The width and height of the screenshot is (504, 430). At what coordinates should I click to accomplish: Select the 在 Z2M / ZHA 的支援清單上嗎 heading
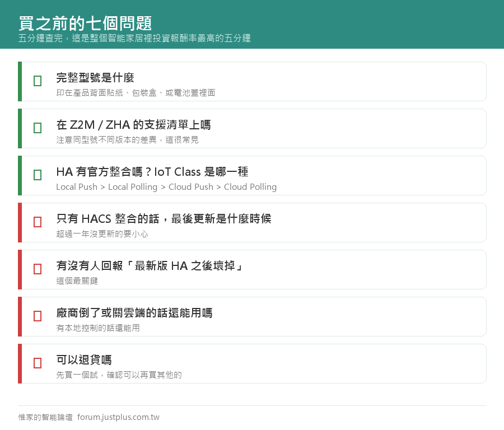133,125
